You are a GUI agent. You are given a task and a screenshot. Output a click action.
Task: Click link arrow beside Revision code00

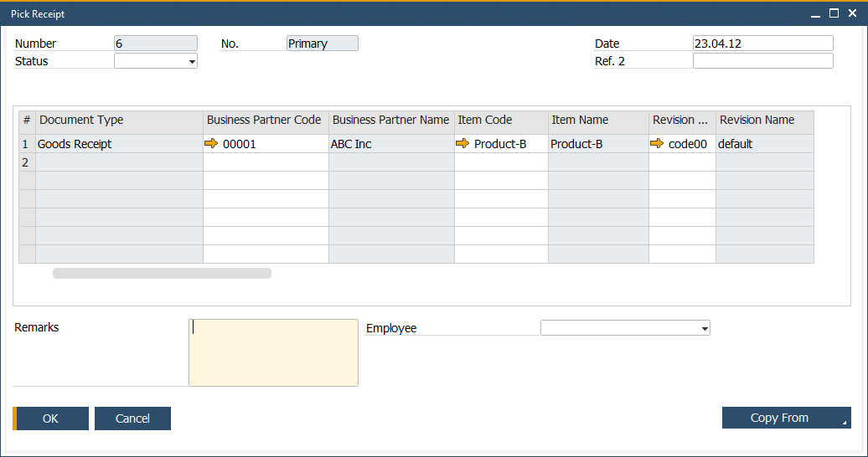click(657, 144)
